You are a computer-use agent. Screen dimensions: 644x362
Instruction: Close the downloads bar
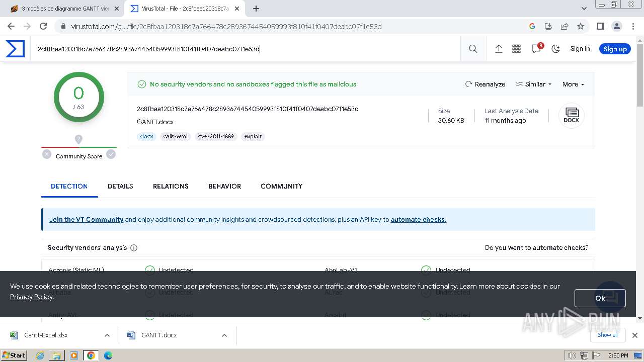[x=635, y=335]
